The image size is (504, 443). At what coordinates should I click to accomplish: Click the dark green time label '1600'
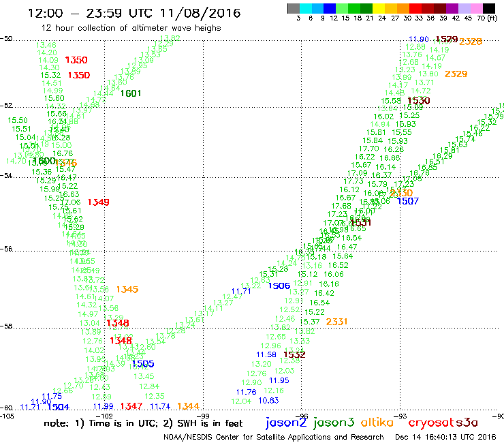(44, 161)
